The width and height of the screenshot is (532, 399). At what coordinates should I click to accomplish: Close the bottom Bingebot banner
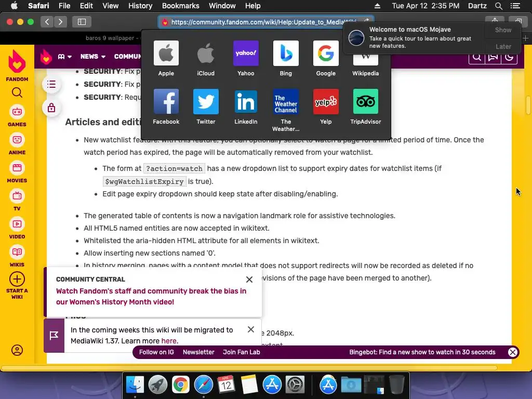(x=513, y=352)
